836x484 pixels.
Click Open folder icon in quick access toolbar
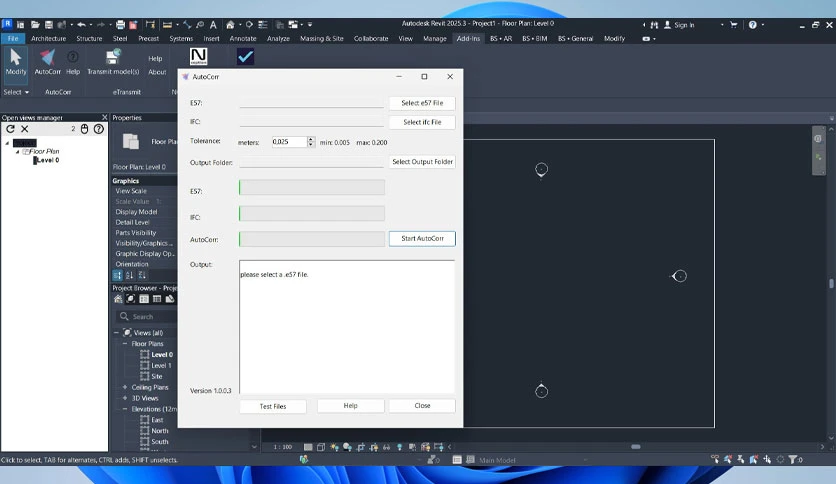[35, 25]
